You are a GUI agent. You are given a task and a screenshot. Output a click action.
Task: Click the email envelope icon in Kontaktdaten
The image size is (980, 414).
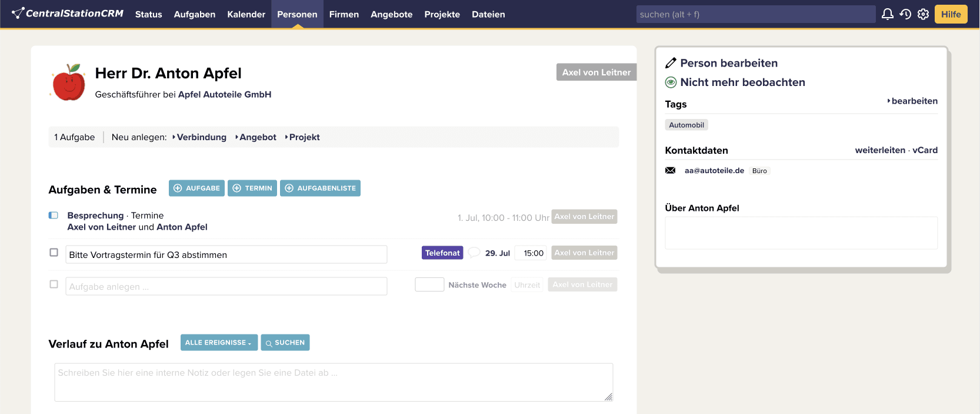tap(670, 171)
